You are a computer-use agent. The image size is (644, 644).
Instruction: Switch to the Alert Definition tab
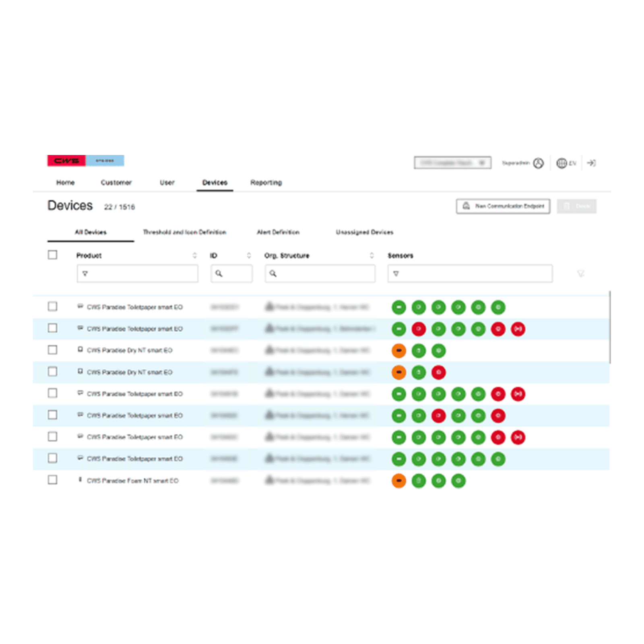[x=278, y=232]
